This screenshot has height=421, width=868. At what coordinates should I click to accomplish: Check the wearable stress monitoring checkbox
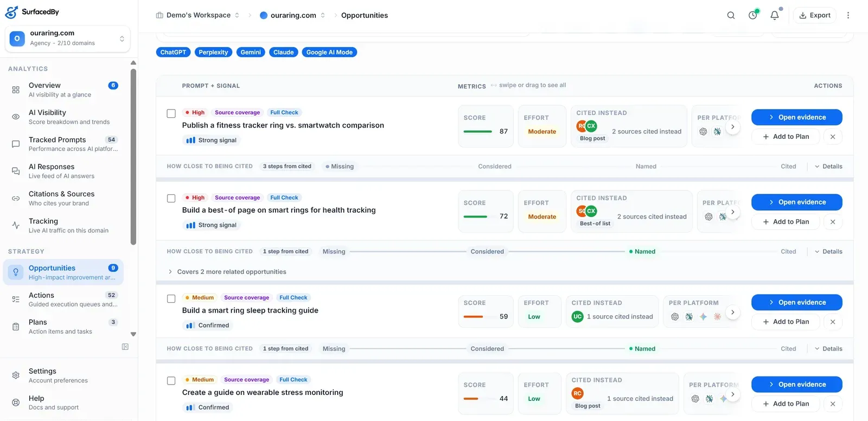point(171,380)
